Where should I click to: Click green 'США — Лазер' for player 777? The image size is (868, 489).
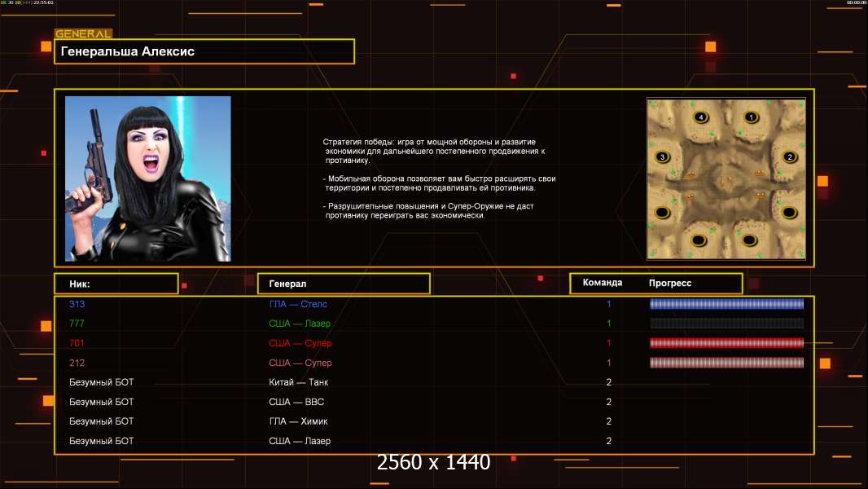point(300,323)
